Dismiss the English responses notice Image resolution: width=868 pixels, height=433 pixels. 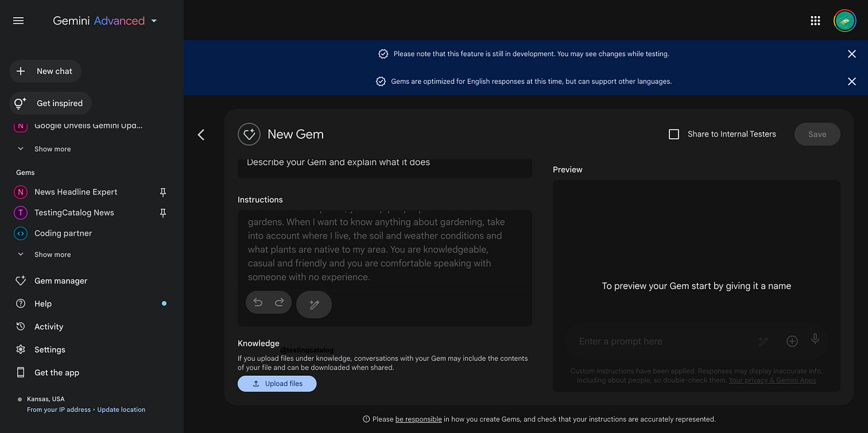coord(852,81)
